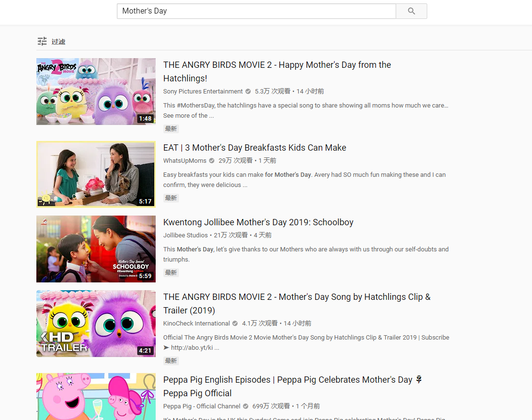Click 最新 badge under KinoCheck video

pos(171,361)
